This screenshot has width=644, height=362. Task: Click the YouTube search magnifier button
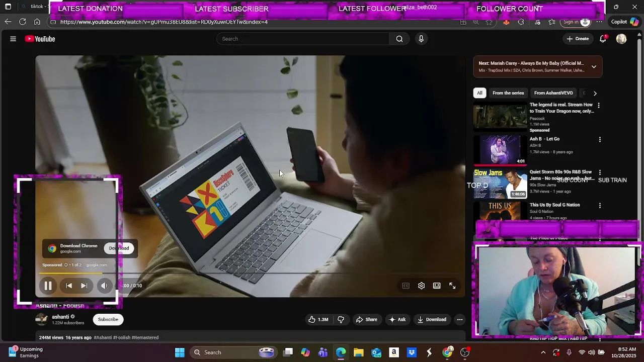click(x=399, y=39)
